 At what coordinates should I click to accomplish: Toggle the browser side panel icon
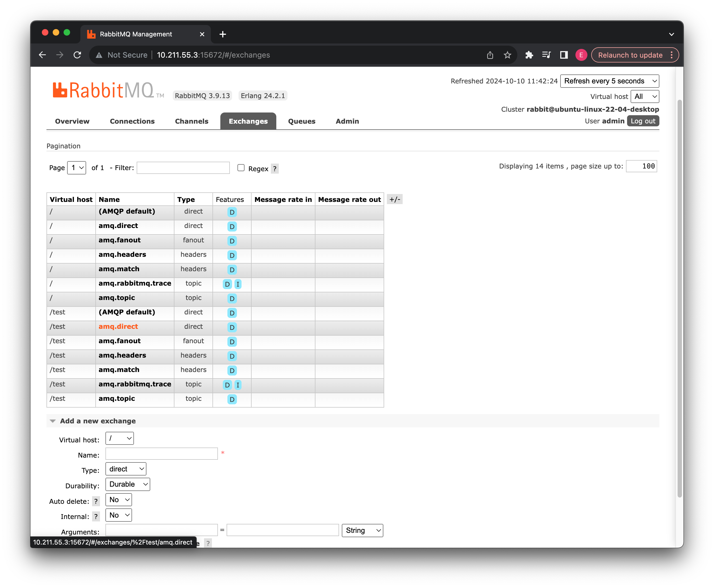[x=563, y=55]
